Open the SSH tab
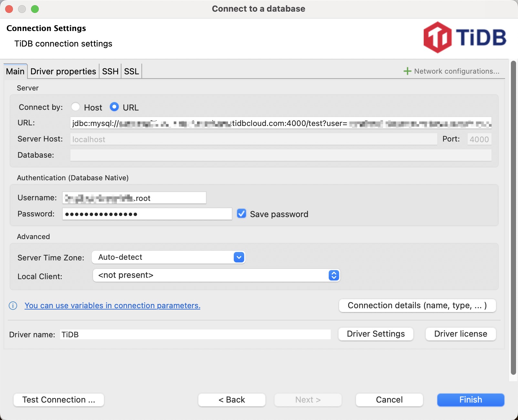The image size is (518, 420). (x=110, y=71)
